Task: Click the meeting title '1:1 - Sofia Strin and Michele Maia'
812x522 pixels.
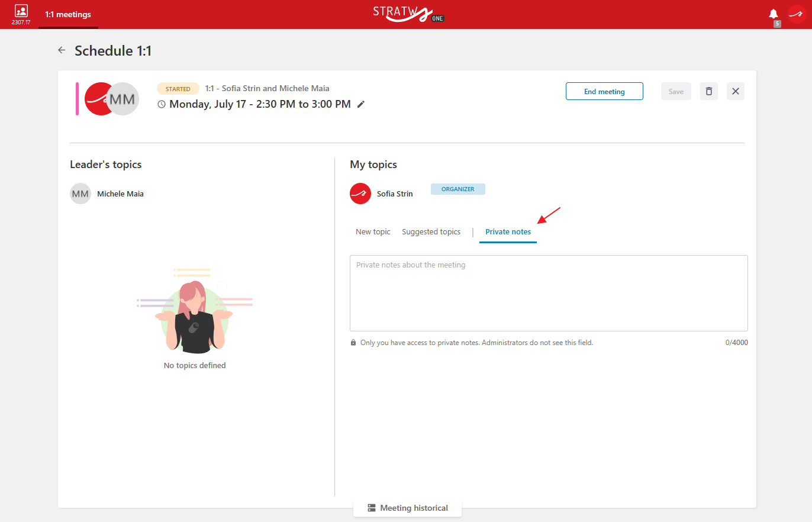Action: (x=268, y=88)
